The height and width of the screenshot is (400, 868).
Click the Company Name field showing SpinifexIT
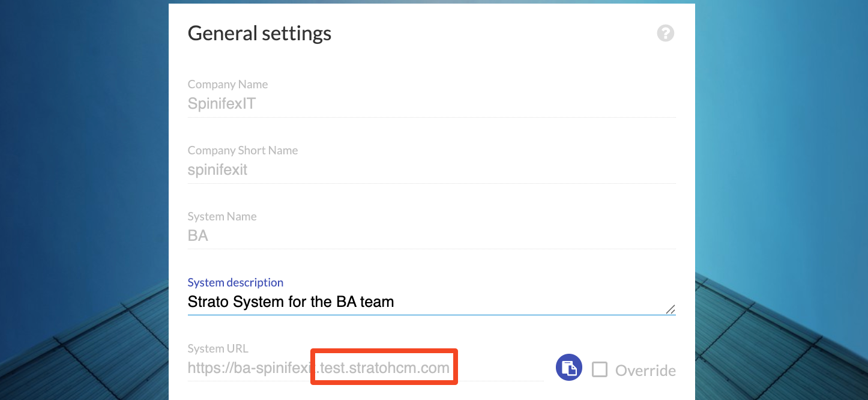pos(431,104)
